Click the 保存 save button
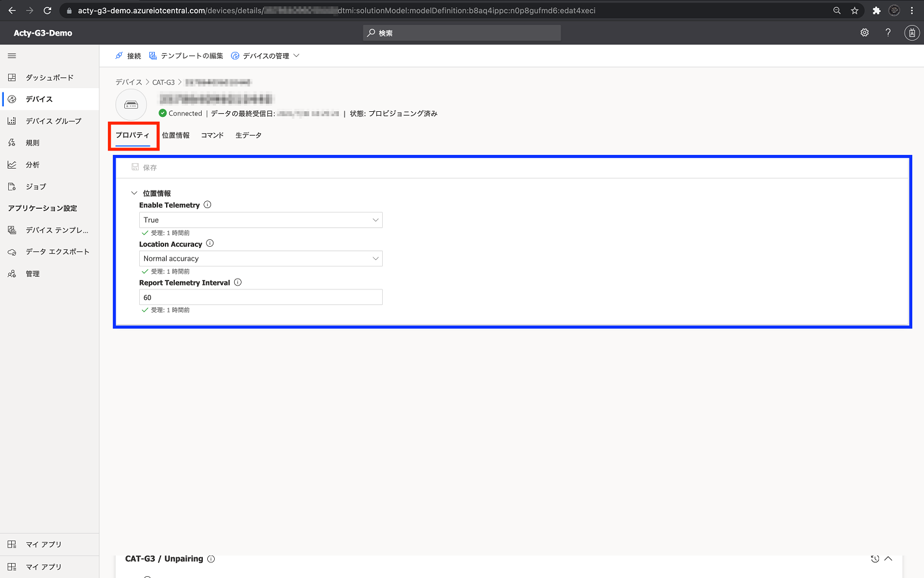The width and height of the screenshot is (924, 578). click(144, 167)
